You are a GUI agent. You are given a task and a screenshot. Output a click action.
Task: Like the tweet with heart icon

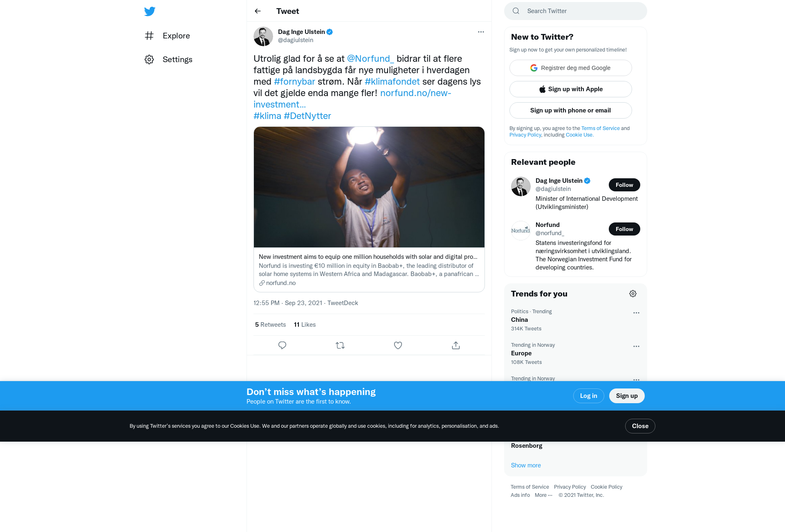tap(398, 346)
